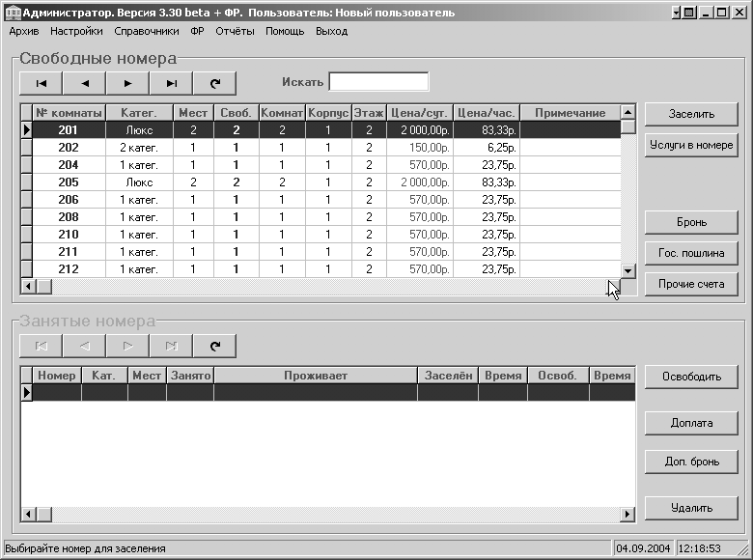Click left arrow of occupied rooms horizontal scrollbar
This screenshot has width=753, height=560.
(x=28, y=515)
